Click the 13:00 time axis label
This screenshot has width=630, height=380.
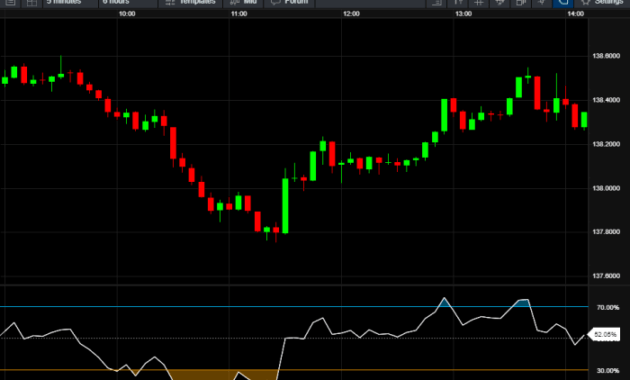463,14
